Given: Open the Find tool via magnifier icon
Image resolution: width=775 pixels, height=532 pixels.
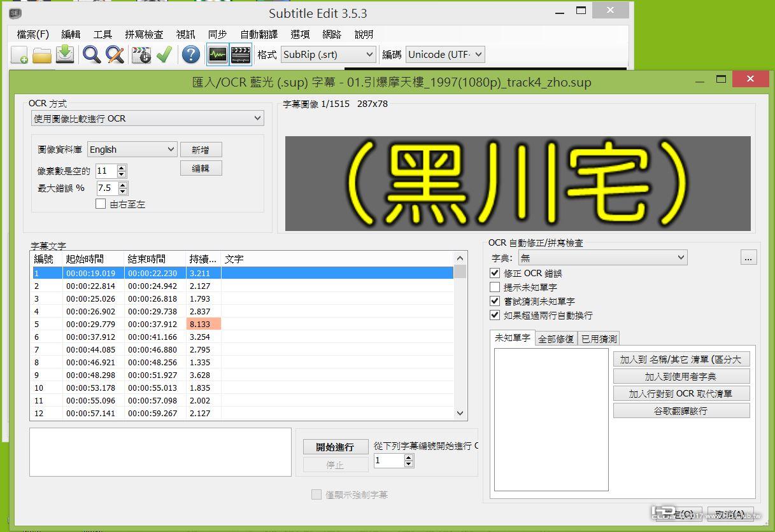Looking at the screenshot, I should click(91, 55).
